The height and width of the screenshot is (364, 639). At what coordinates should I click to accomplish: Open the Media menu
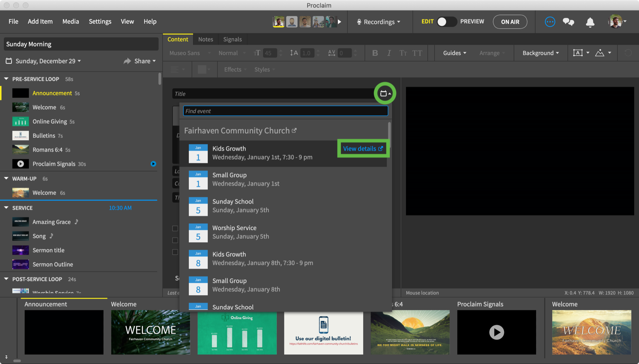pyautogui.click(x=71, y=21)
